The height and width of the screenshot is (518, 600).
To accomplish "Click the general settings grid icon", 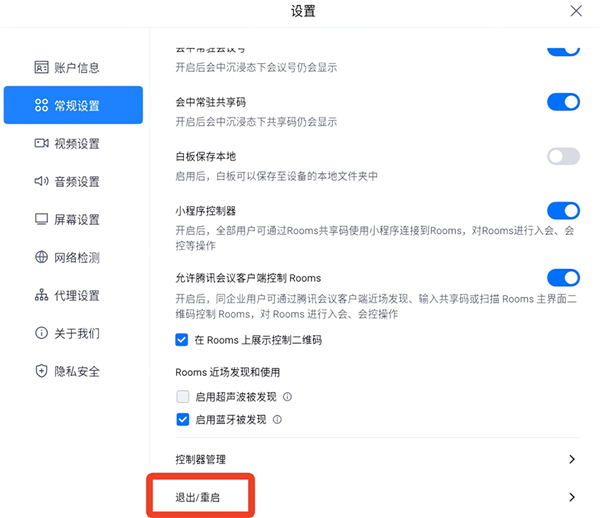I will [x=41, y=106].
